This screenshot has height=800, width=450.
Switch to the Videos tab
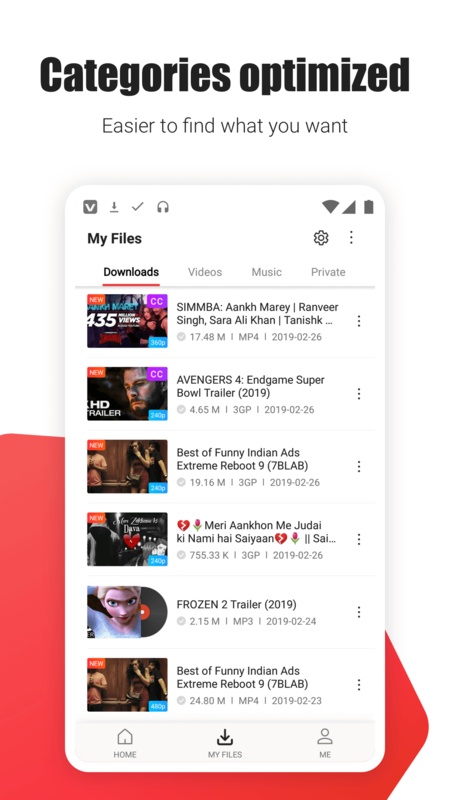tap(205, 272)
